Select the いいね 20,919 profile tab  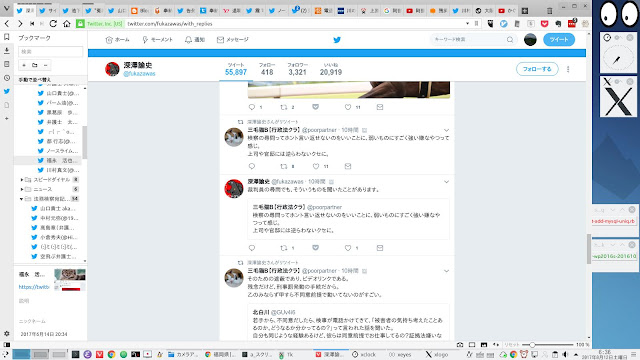[x=331, y=69]
